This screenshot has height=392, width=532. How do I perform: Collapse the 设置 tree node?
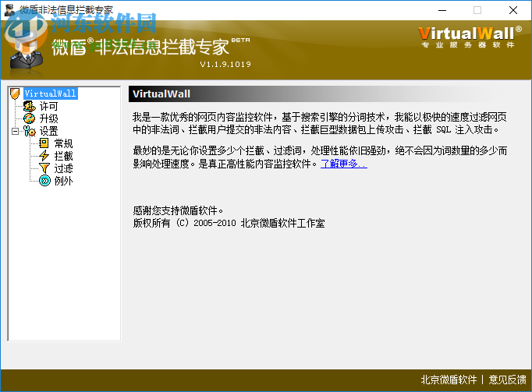pyautogui.click(x=15, y=131)
